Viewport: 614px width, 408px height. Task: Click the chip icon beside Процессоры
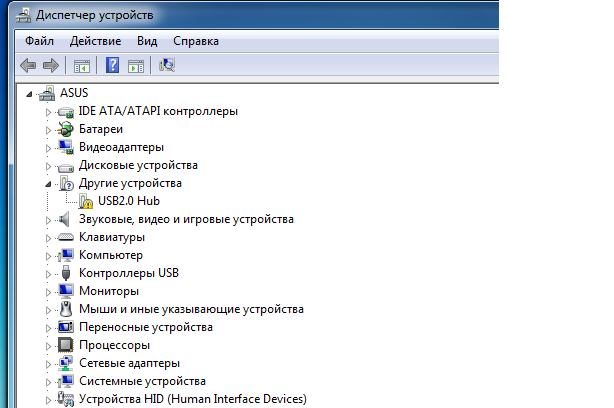66,345
